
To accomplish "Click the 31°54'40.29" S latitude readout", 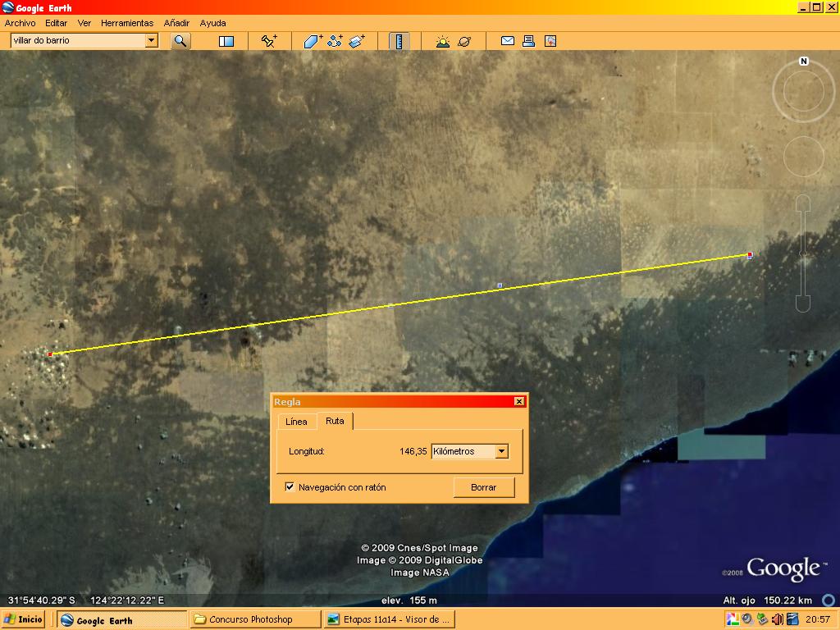I will (x=41, y=600).
